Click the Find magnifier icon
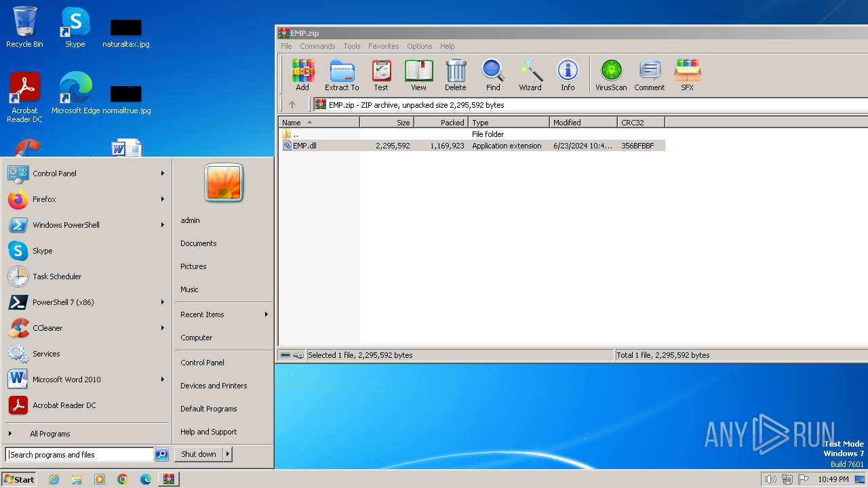868x488 pixels. 493,75
